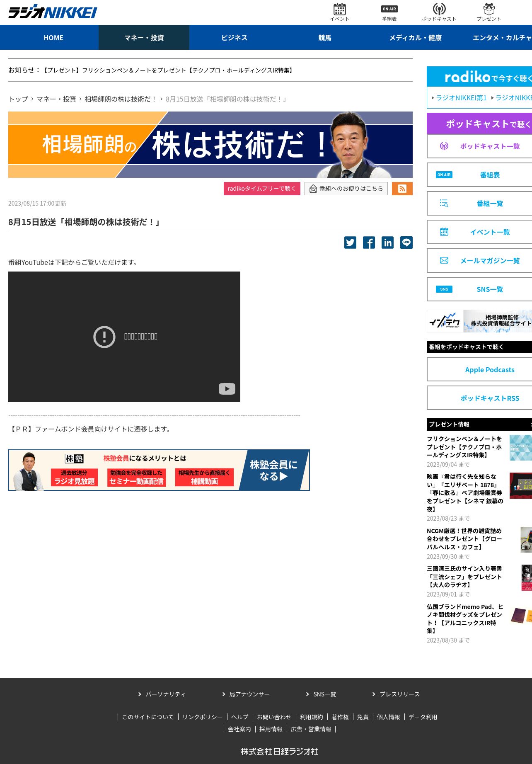Select the マネー・投資 navigation tab

pyautogui.click(x=144, y=38)
